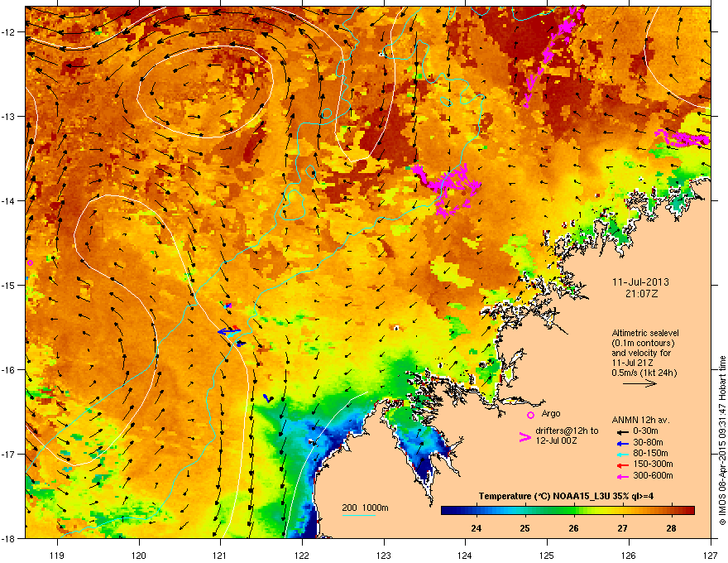Click the '80-150m' depth label

point(650,453)
